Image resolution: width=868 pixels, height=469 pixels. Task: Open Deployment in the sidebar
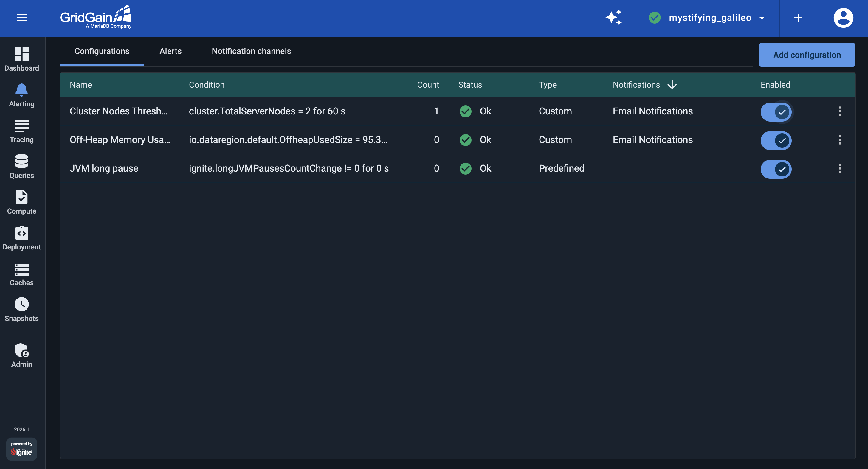tap(21, 238)
